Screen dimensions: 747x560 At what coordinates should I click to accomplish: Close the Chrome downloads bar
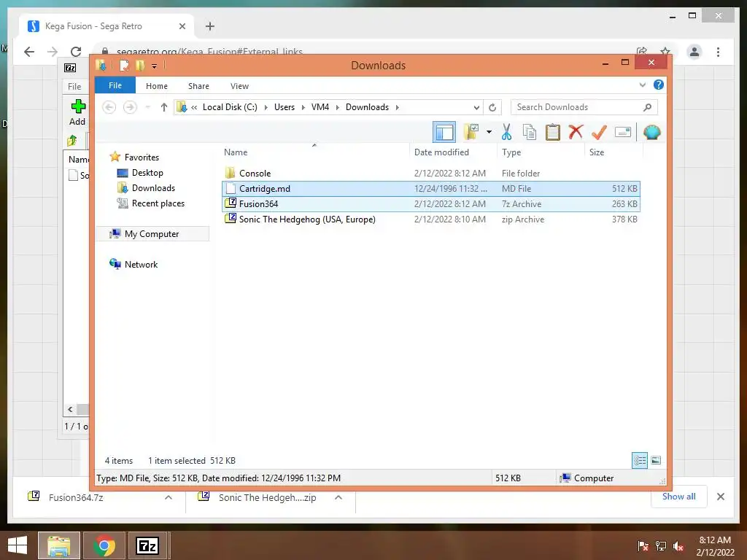pyautogui.click(x=720, y=497)
